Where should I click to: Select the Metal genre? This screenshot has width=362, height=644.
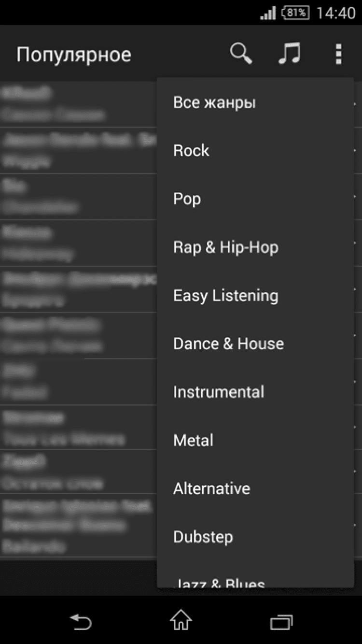pos(194,440)
